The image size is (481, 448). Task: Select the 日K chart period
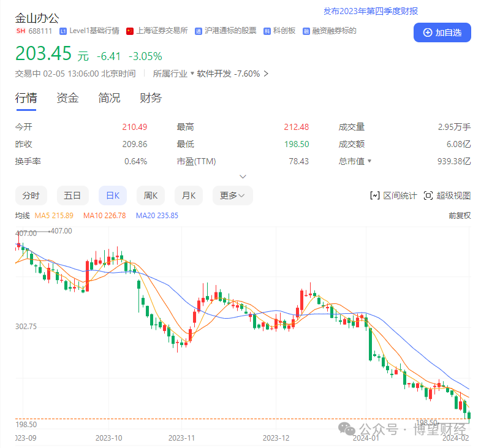coord(113,196)
